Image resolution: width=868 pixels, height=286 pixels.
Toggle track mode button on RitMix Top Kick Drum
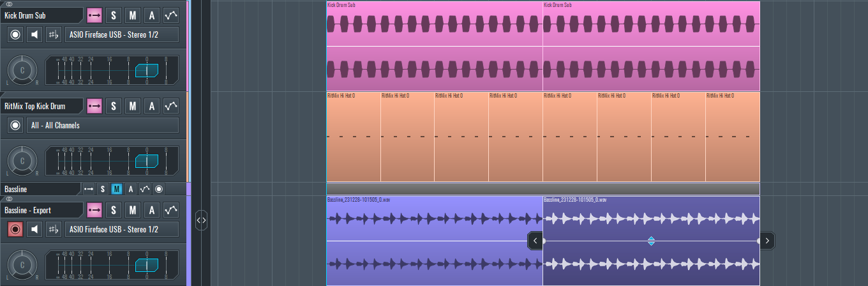click(94, 106)
